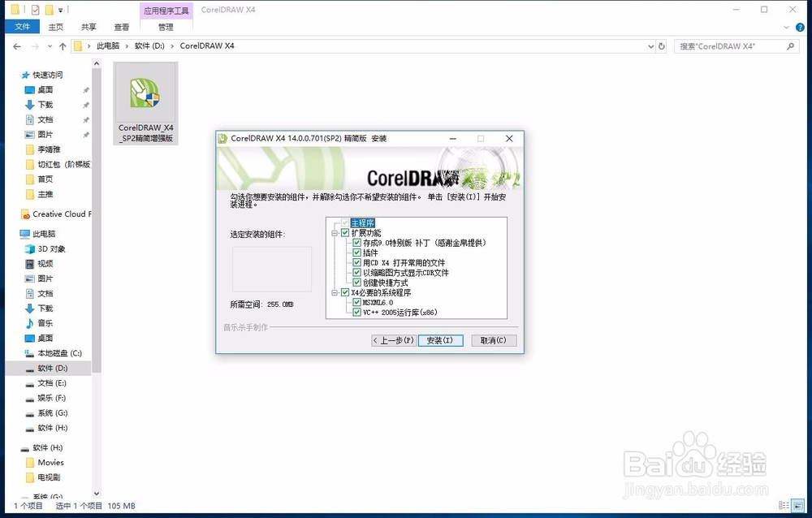This screenshot has height=518, width=812.
Task: Toggle X4必要的系统程序 checkbox
Action: pos(345,292)
